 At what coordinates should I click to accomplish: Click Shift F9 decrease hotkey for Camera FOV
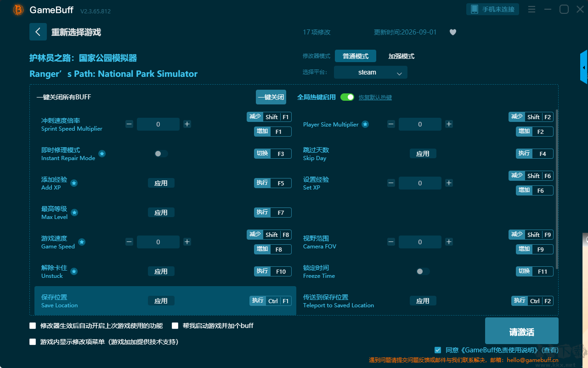[531, 235]
